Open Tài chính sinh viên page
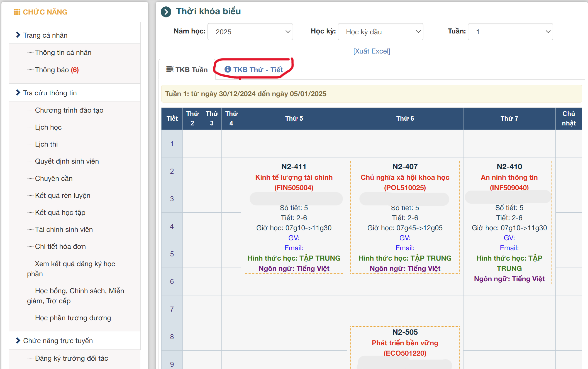The height and width of the screenshot is (369, 588). point(64,229)
